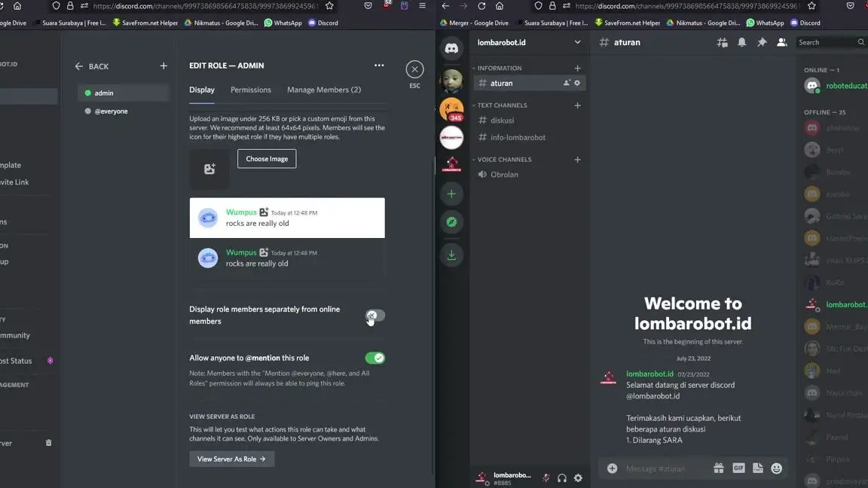The width and height of the screenshot is (868, 488).
Task: Click the light theme Wumpus preview message
Action: point(287,218)
